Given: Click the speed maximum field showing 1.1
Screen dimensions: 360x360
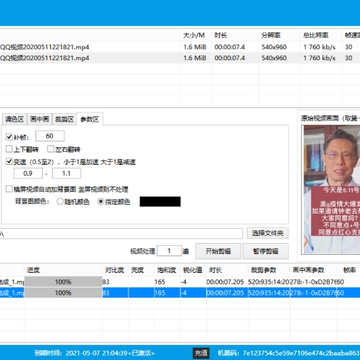Looking at the screenshot, I should point(66,173).
